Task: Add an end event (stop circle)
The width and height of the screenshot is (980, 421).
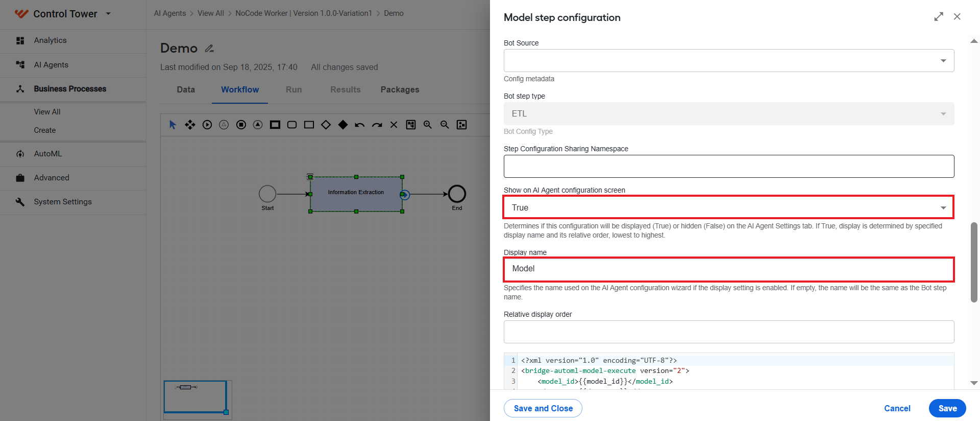Action: pos(241,125)
